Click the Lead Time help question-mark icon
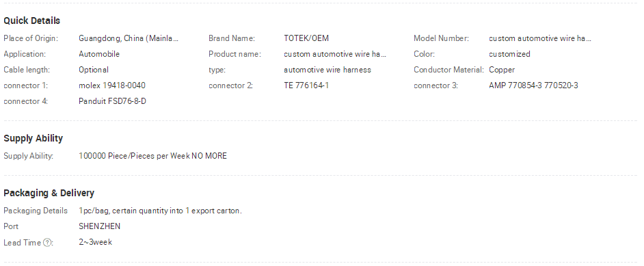This screenshot has width=644, height=266. [x=47, y=243]
